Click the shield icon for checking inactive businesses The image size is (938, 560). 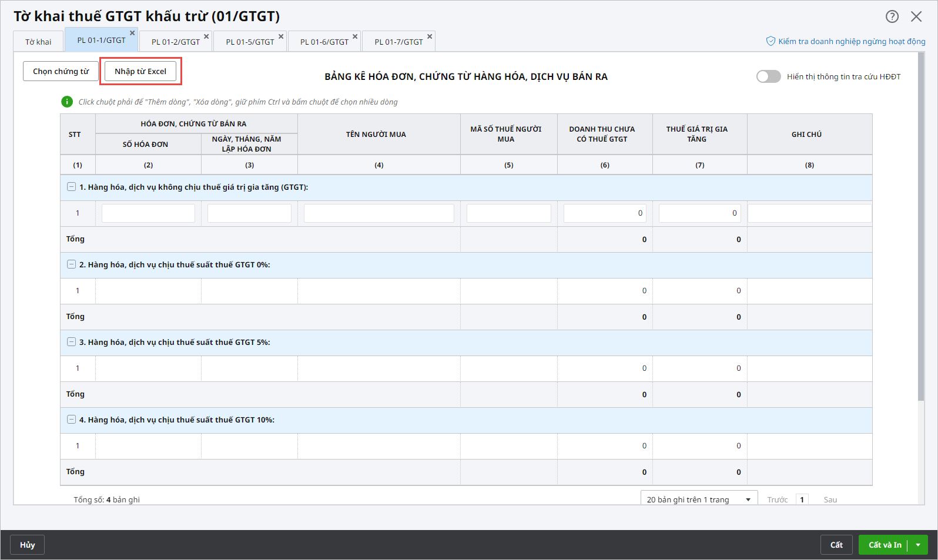point(771,41)
